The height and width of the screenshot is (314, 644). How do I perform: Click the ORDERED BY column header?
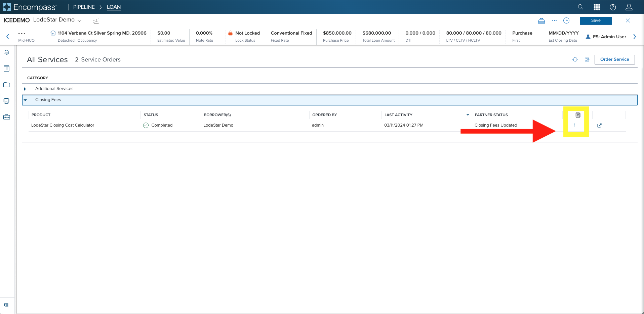click(x=325, y=115)
